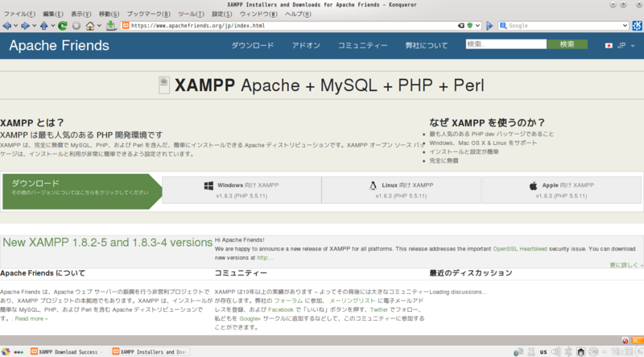Open the メーリングリスト link
This screenshot has height=357, width=644.
tap(353, 301)
